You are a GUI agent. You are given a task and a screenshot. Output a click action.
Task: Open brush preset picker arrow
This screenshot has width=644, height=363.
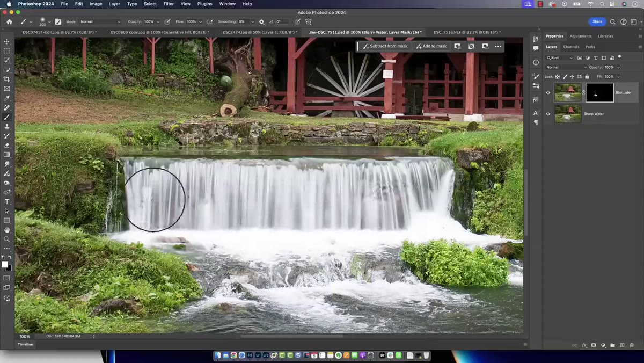(49, 22)
